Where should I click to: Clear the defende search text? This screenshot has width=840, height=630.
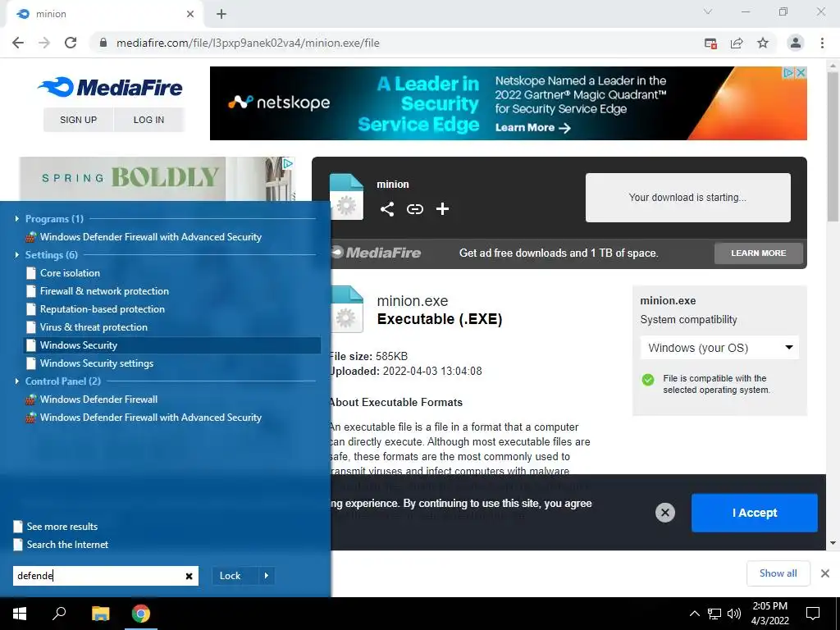[189, 576]
